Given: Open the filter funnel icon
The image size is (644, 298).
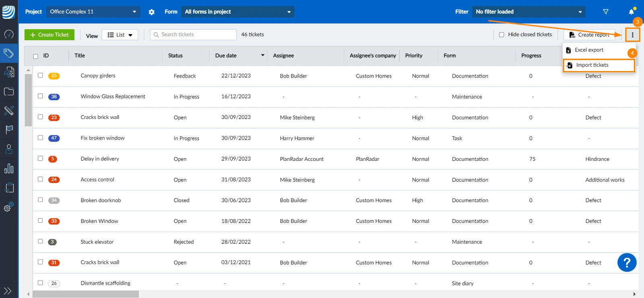Looking at the screenshot, I should pos(605,12).
